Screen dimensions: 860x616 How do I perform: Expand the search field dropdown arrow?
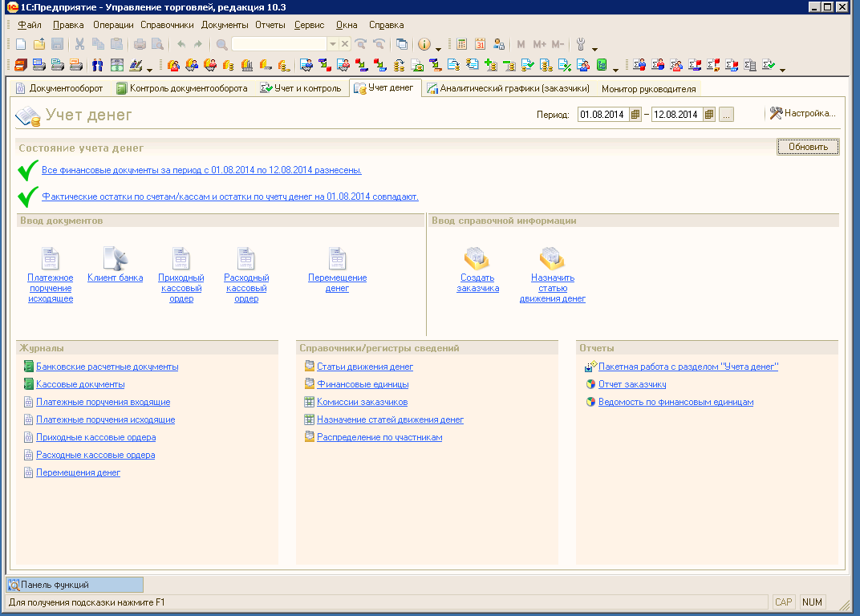coord(332,44)
